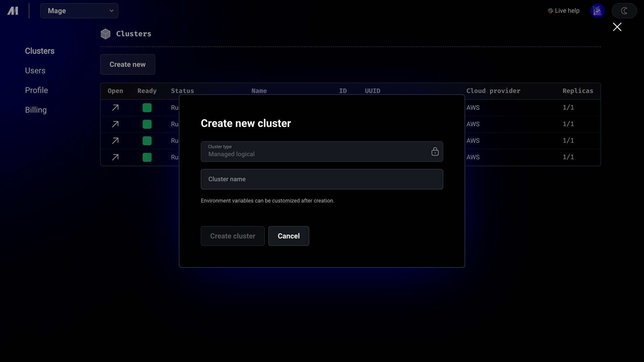The height and width of the screenshot is (362, 644).
Task: Click the Create cluster button
Action: click(233, 236)
